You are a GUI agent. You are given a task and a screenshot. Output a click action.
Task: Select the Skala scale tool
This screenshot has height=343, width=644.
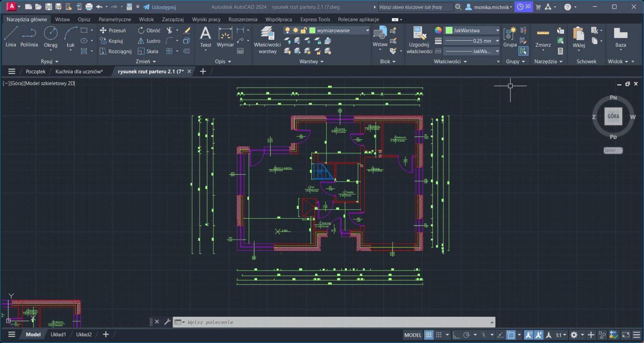[148, 51]
